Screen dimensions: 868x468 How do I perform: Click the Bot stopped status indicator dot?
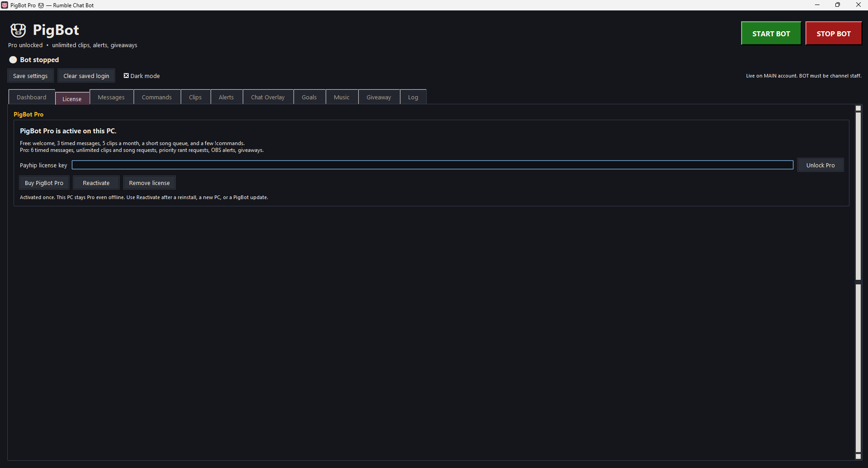pos(13,60)
